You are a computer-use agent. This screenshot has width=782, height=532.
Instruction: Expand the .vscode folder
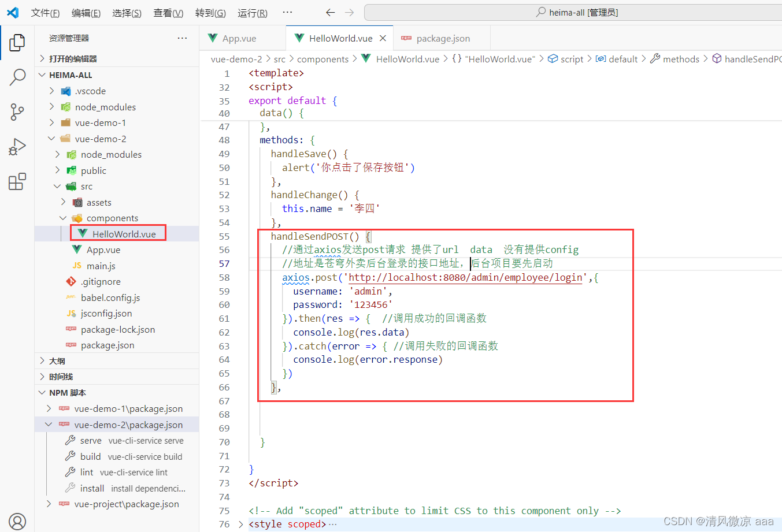[117, 91]
